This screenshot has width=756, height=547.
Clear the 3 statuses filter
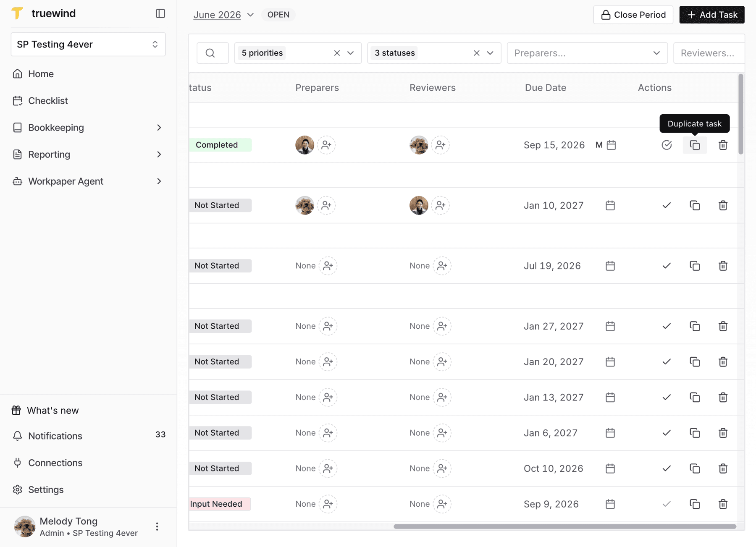pyautogui.click(x=476, y=53)
